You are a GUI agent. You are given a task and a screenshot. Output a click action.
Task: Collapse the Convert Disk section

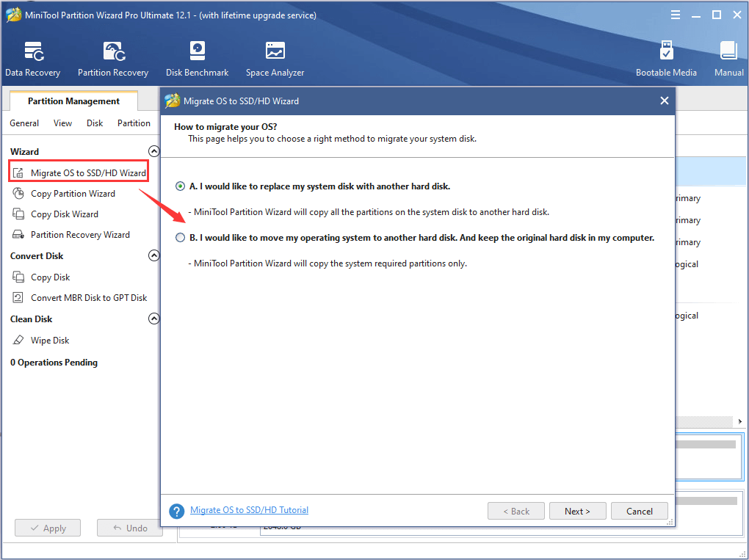(x=153, y=255)
